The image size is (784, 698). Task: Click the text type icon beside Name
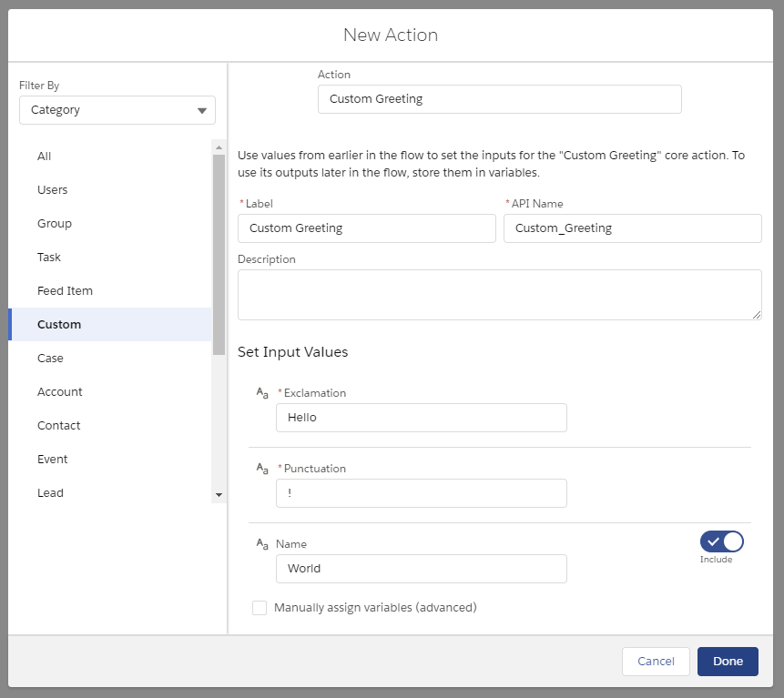pos(261,544)
